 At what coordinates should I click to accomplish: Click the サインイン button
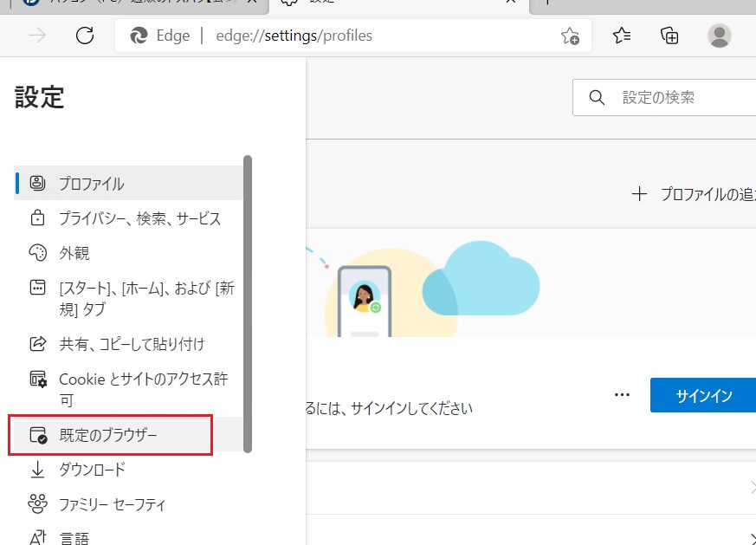pos(703,396)
